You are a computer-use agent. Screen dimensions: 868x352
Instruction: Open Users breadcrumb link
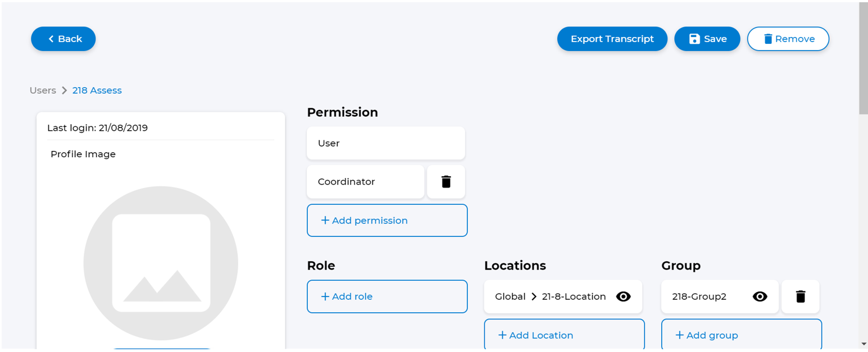43,90
